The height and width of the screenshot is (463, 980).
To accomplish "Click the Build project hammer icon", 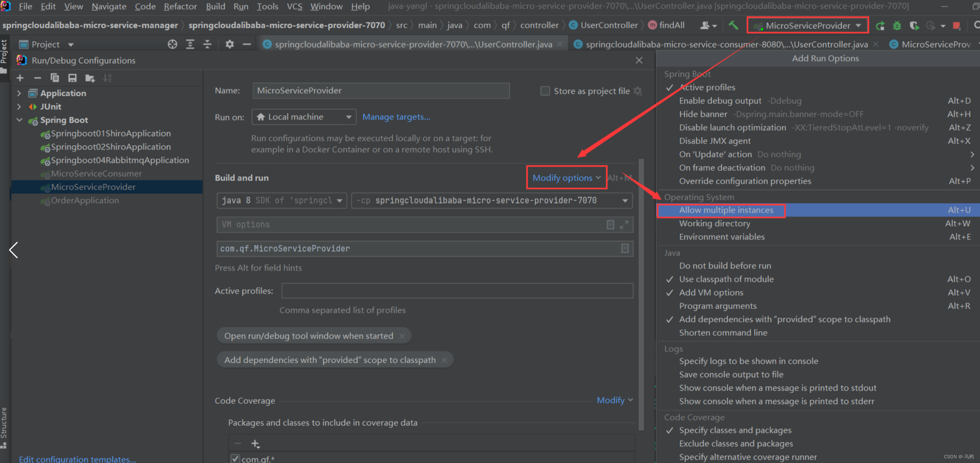I will coord(733,25).
